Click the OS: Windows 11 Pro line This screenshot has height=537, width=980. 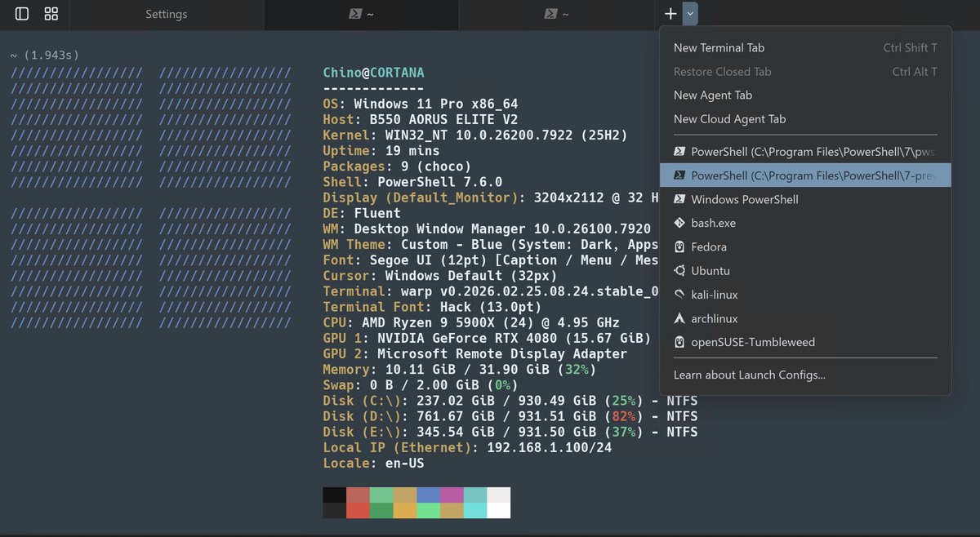(x=420, y=104)
